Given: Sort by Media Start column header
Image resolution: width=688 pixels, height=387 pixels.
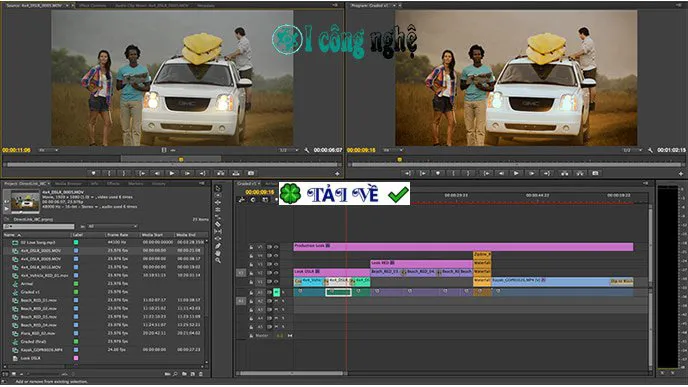Looking at the screenshot, I should click(x=152, y=235).
